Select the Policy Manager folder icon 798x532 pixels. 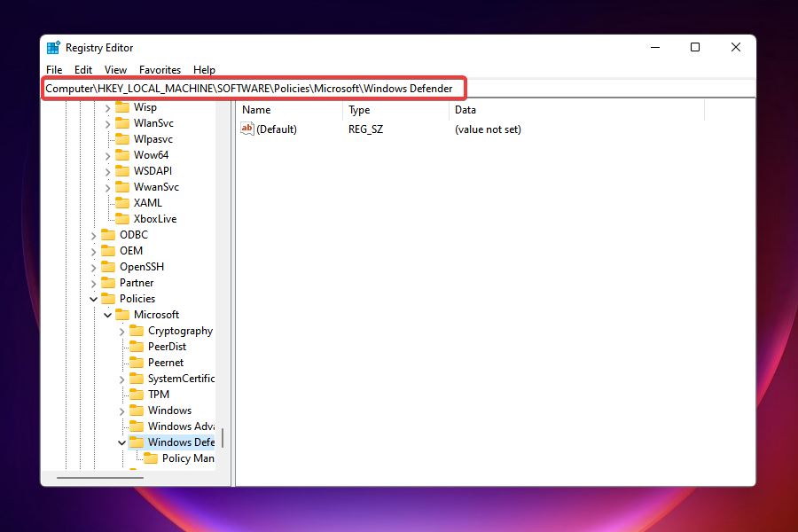[152, 458]
